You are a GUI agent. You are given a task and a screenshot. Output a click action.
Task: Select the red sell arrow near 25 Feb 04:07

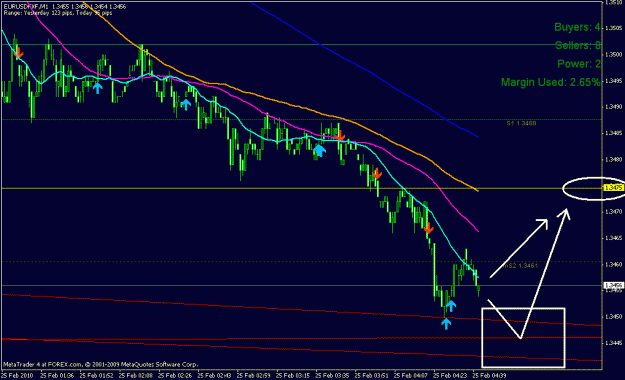point(428,228)
